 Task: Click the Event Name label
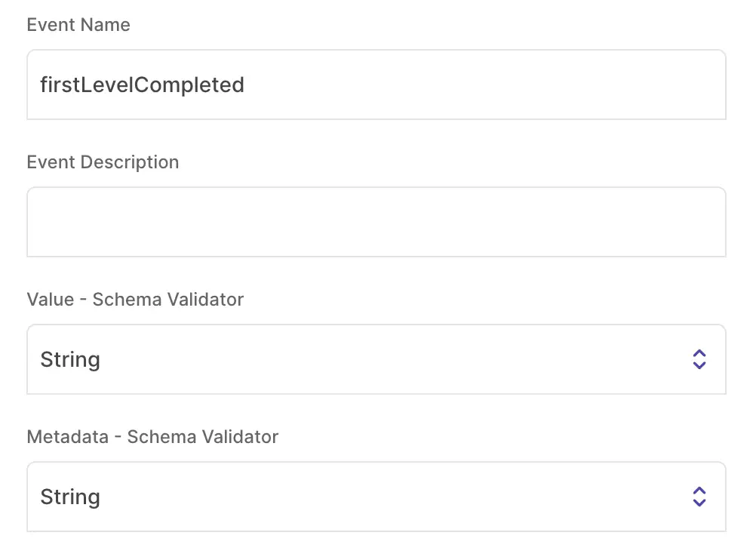click(78, 25)
